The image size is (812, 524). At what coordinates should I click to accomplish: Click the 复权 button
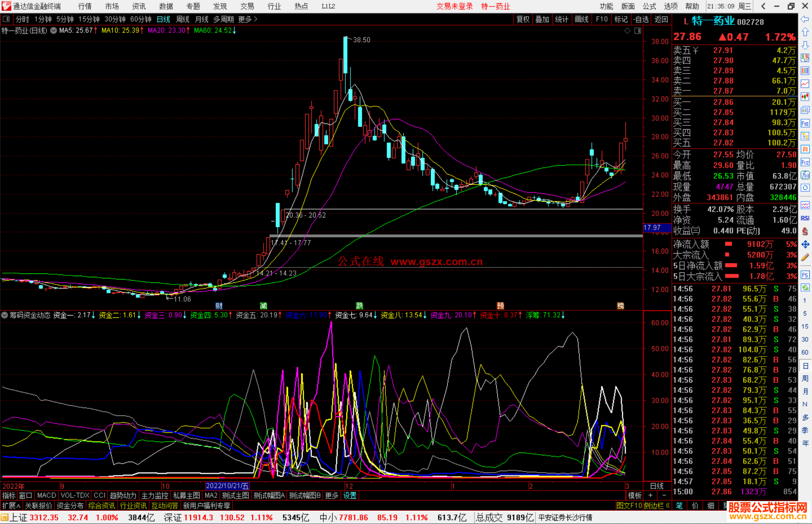point(523,19)
